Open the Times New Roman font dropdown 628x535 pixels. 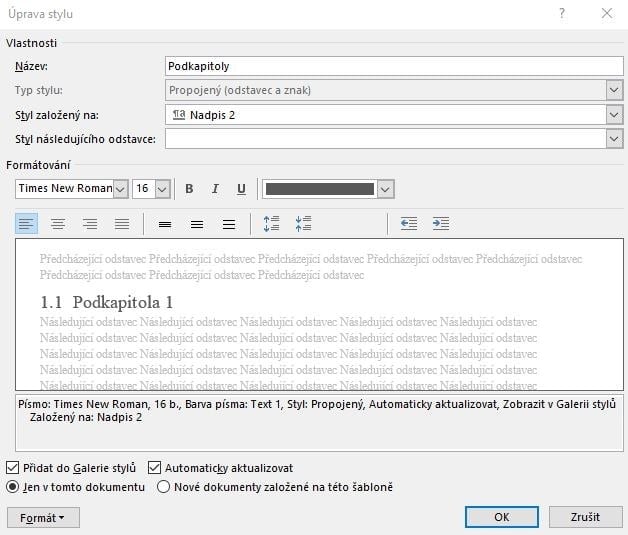[x=121, y=189]
